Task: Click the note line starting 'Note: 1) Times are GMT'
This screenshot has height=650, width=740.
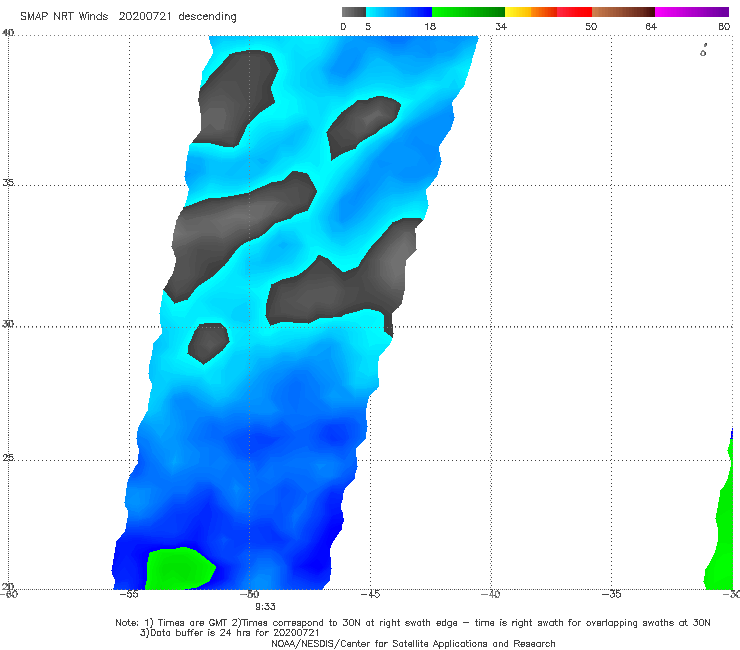Action: point(413,623)
